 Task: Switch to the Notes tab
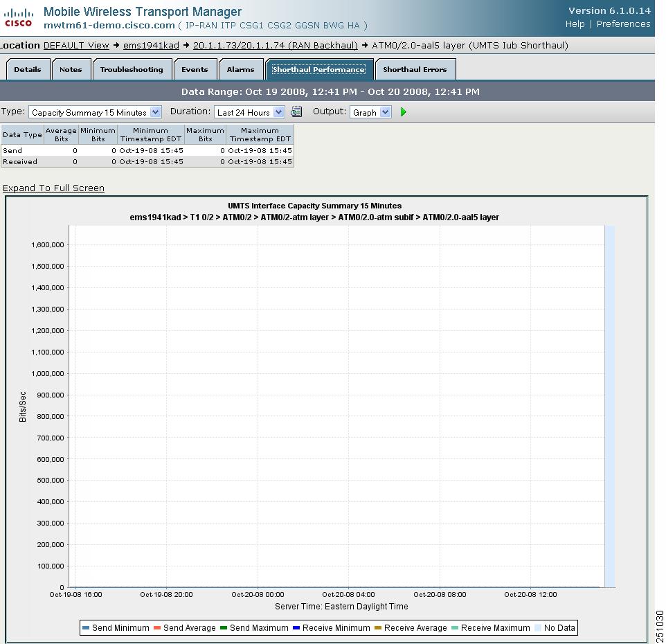tap(71, 69)
